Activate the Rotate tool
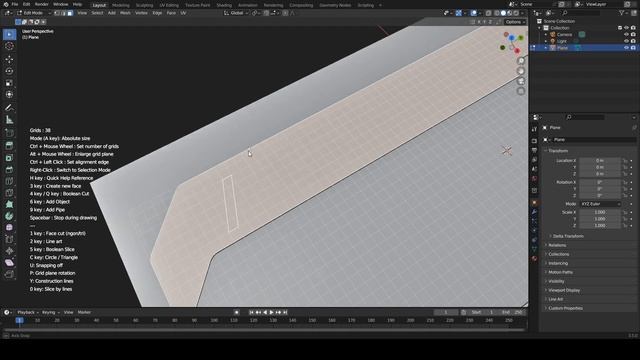 tap(9, 71)
